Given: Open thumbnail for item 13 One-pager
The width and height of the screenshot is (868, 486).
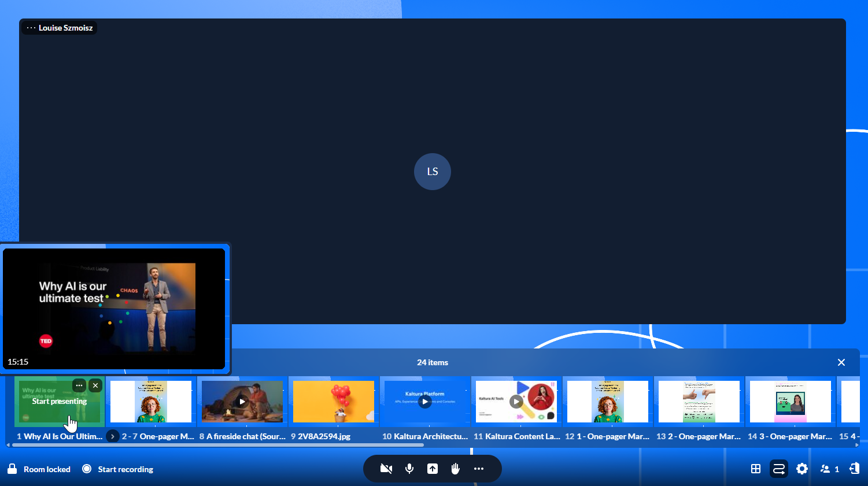Looking at the screenshot, I should tap(699, 402).
